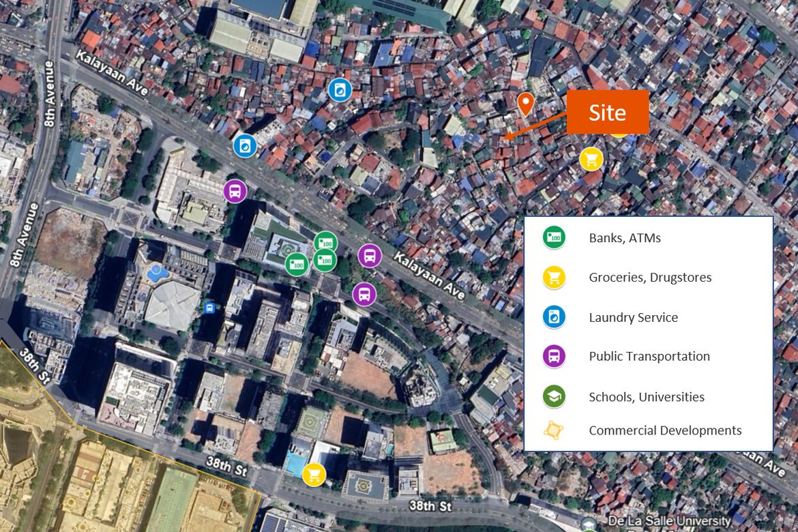Viewport: 798px width, 532px height.
Task: Click the Schools, Universities legend icon
Action: (554, 396)
